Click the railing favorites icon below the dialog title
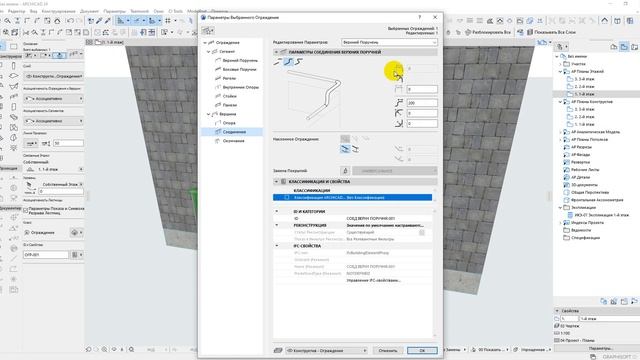640x360 pixels. (208, 31)
